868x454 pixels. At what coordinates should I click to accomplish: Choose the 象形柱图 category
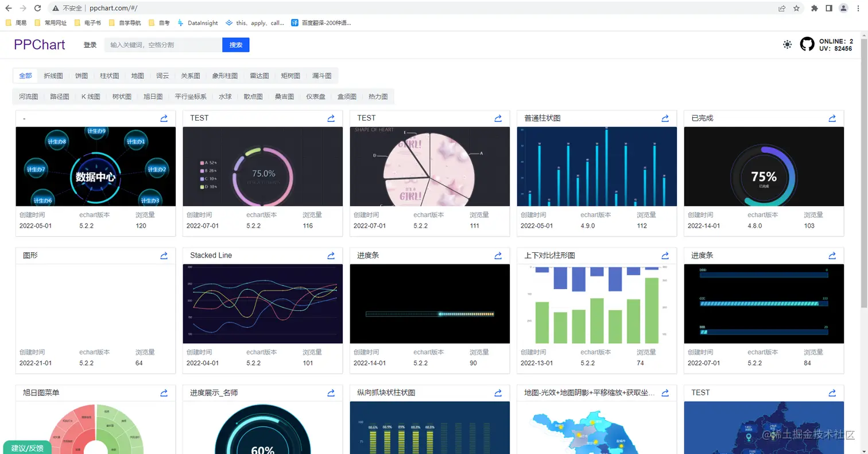[224, 76]
